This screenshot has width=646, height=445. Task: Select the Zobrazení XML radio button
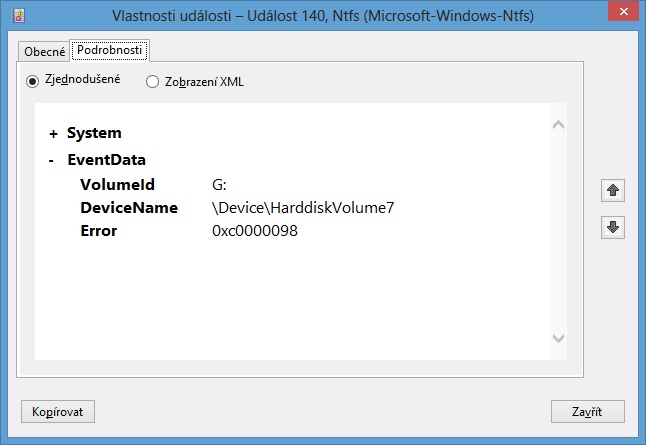click(x=152, y=82)
